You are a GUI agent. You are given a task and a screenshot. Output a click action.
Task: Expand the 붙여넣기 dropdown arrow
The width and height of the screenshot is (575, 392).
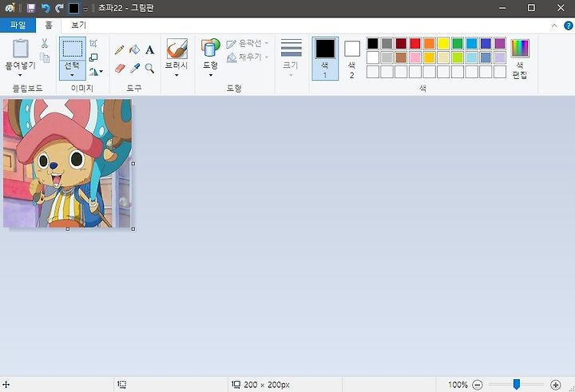pos(20,76)
